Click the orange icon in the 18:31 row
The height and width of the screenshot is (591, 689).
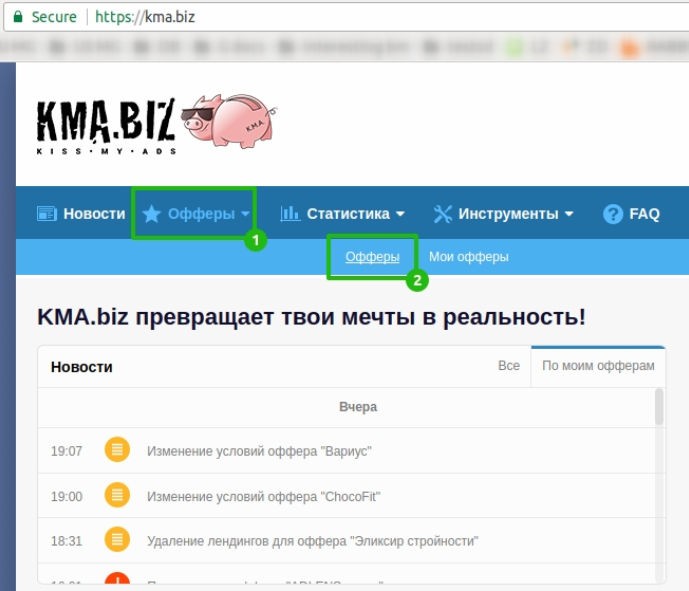click(x=117, y=539)
